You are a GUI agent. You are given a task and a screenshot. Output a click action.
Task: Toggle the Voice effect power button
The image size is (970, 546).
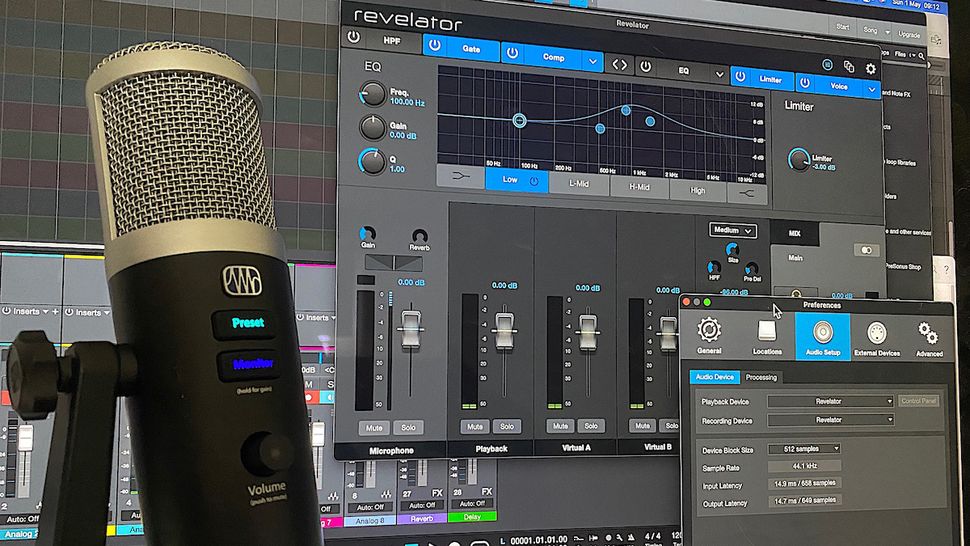tap(805, 82)
